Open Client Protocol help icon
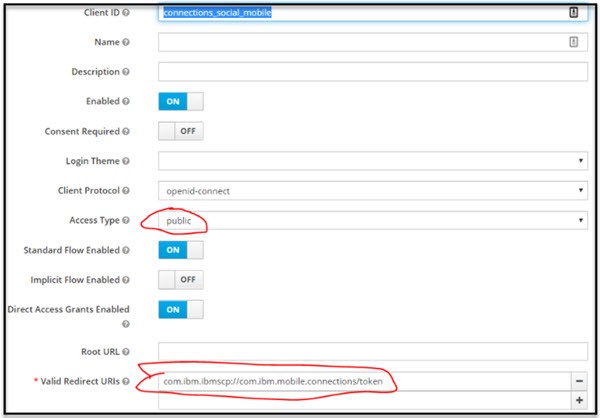Viewport: 600px width, 418px height. (126, 191)
